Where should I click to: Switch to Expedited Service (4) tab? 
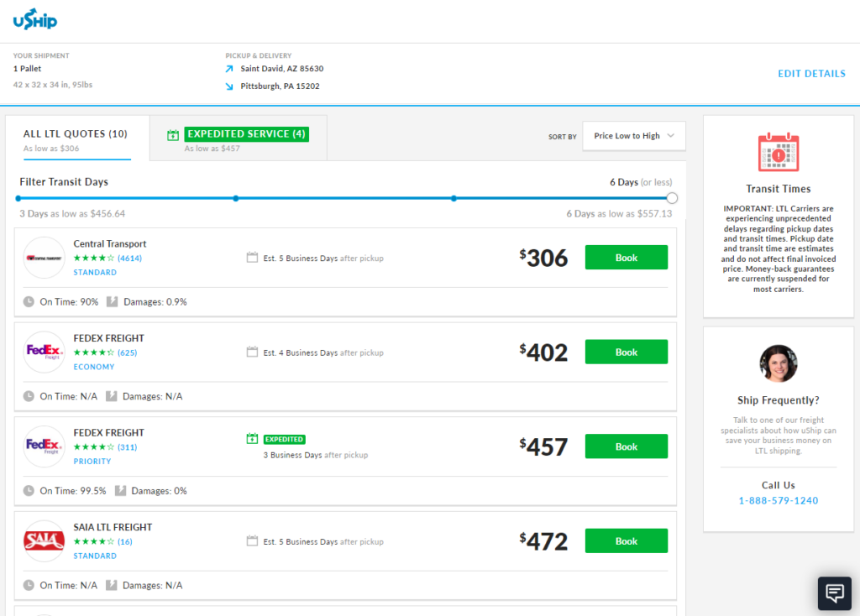(x=239, y=140)
